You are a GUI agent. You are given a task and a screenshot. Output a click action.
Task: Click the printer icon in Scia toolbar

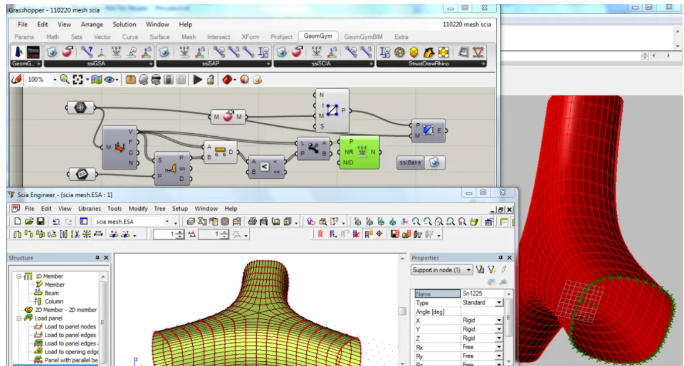[x=252, y=222]
